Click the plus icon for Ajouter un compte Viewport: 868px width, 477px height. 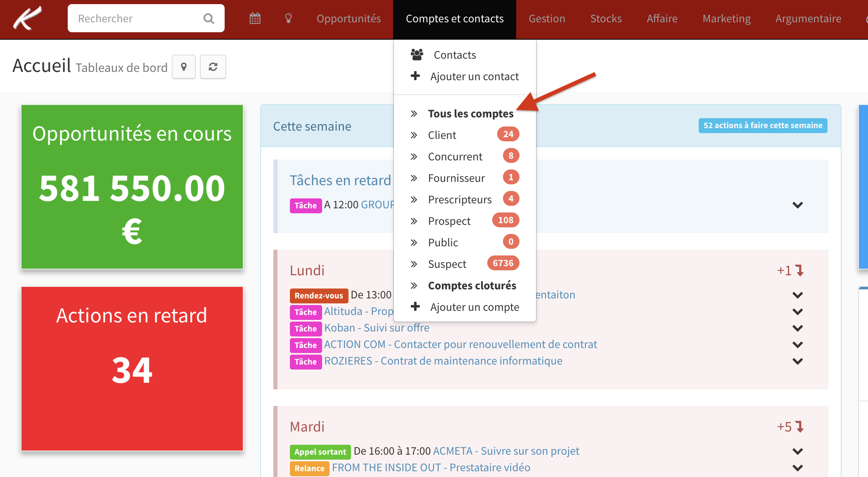click(415, 307)
